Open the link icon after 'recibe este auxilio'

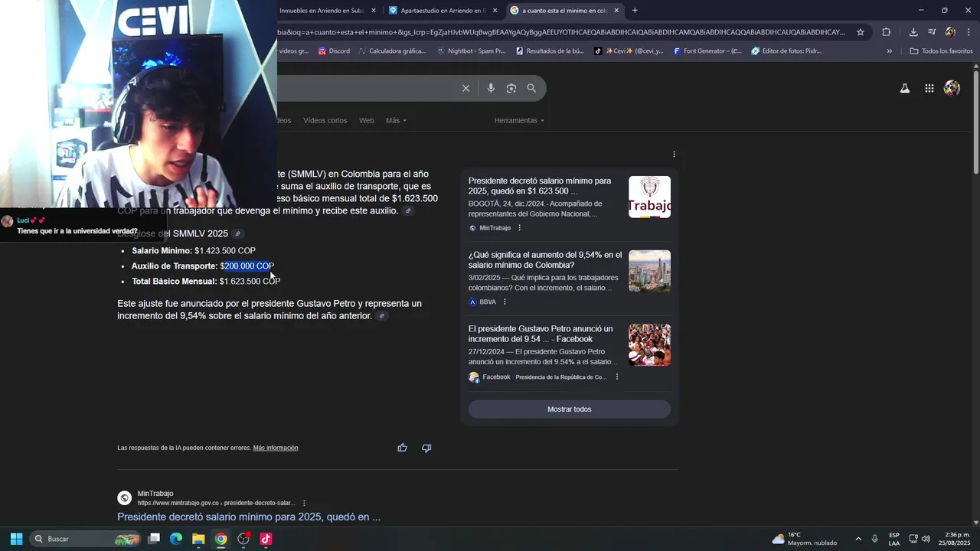408,211
